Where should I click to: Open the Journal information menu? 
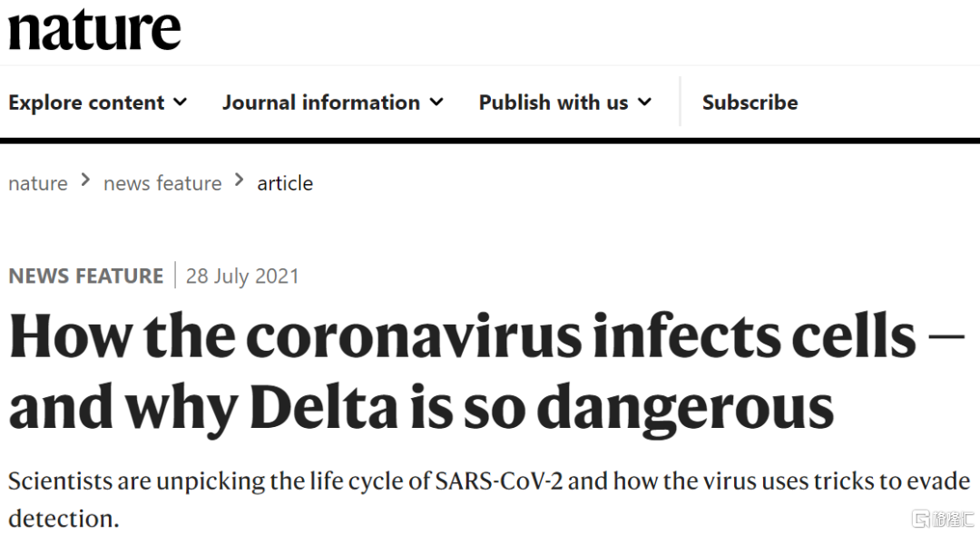coord(320,102)
